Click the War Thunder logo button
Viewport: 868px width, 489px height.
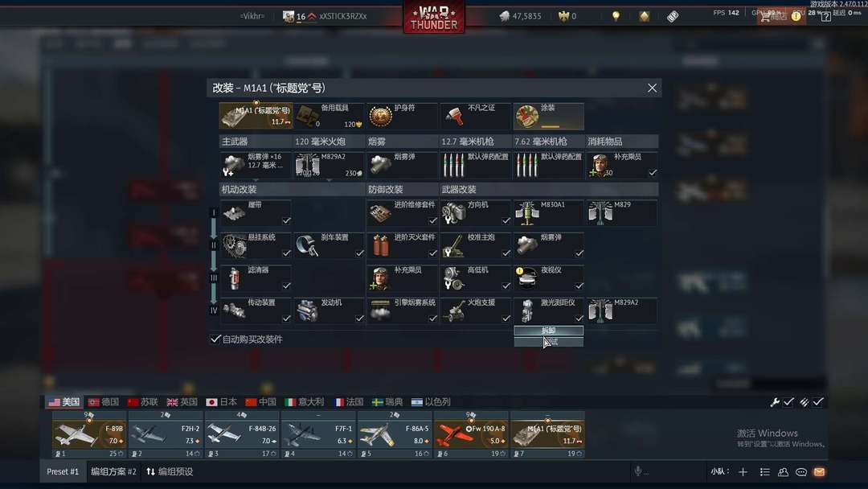[x=434, y=17]
